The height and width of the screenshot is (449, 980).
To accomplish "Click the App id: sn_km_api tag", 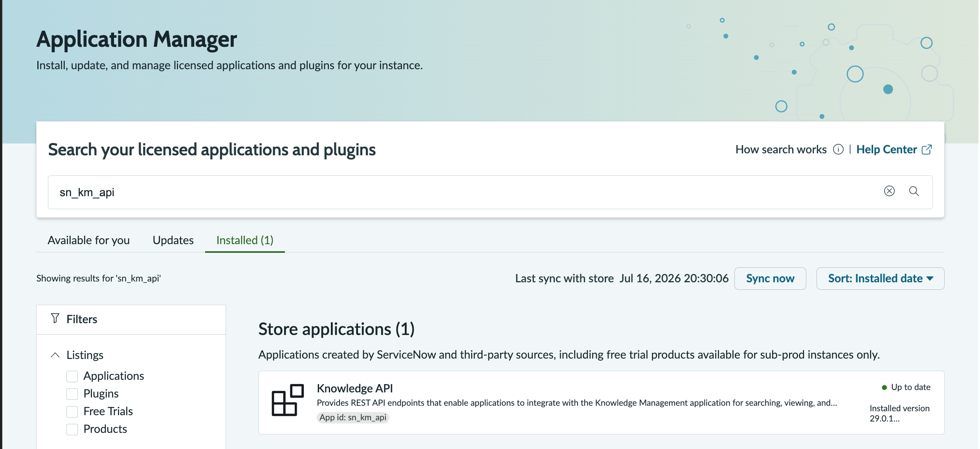I will point(353,418).
